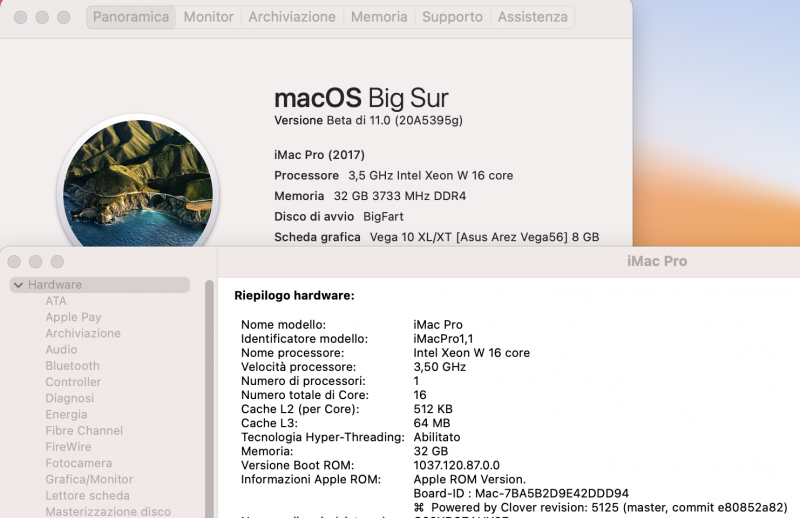
Task: Click model identifier value 'iMacPro1,1'
Action: tap(443, 339)
